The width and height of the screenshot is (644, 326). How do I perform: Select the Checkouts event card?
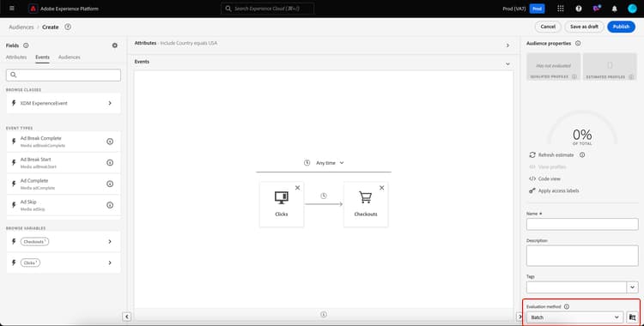pos(366,204)
